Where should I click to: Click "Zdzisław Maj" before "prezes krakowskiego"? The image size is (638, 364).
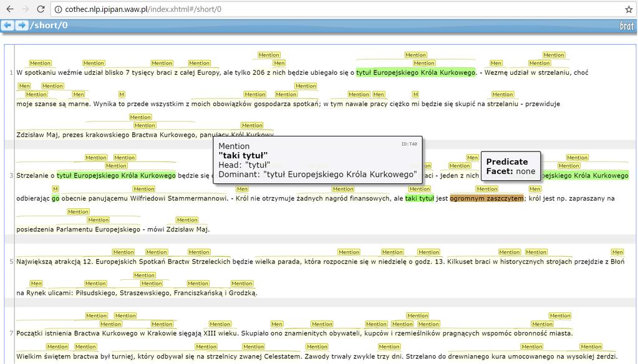click(37, 135)
